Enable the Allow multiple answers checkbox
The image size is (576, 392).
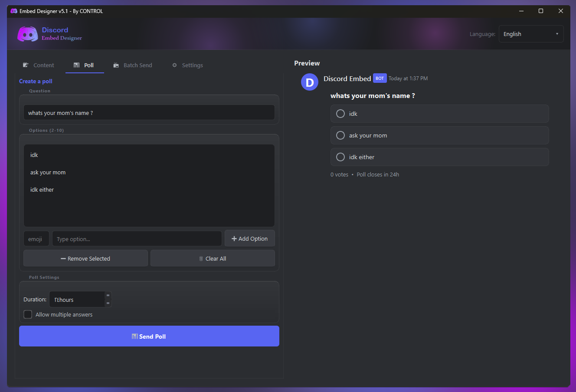(28, 314)
